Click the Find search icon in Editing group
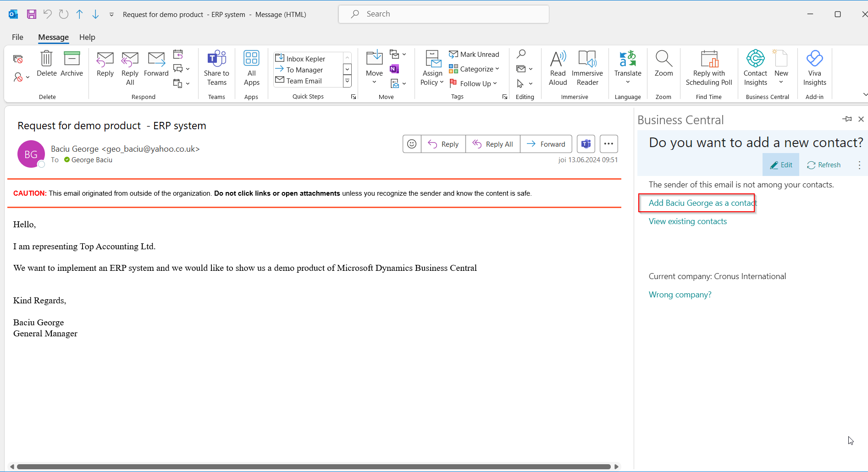The width and height of the screenshot is (868, 472). point(521,54)
